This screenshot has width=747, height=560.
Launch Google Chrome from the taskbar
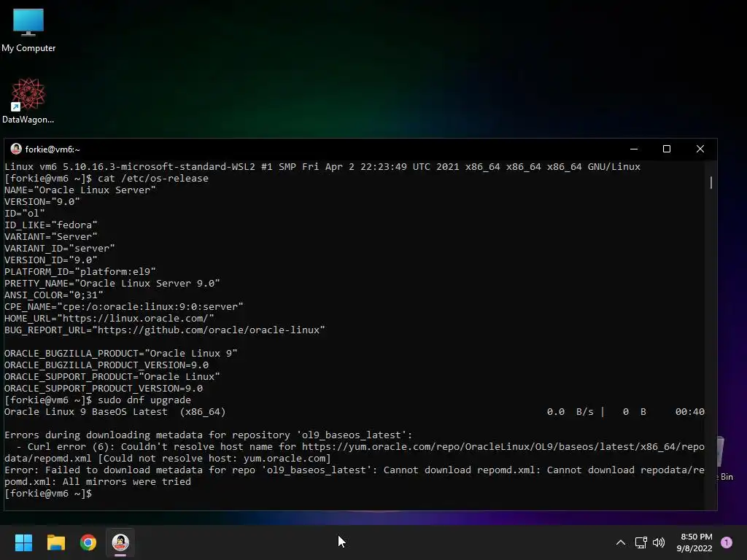[88, 542]
